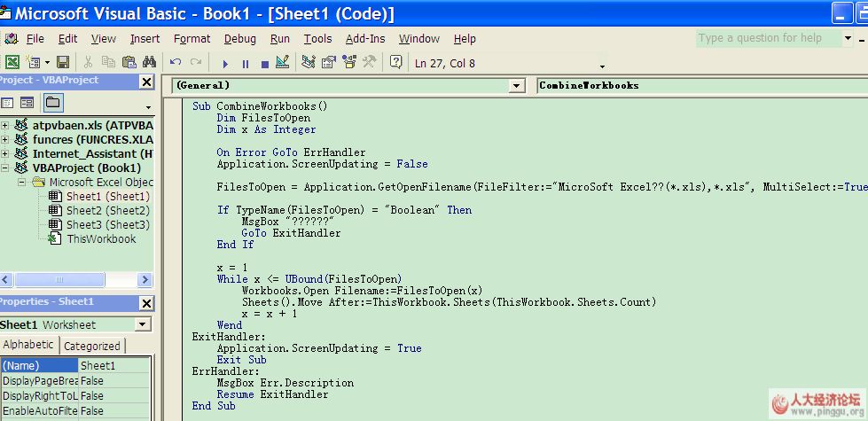Viewport: 868px width, 421px height.
Task: Open the Insert object dropdown arrow
Action: [x=48, y=63]
